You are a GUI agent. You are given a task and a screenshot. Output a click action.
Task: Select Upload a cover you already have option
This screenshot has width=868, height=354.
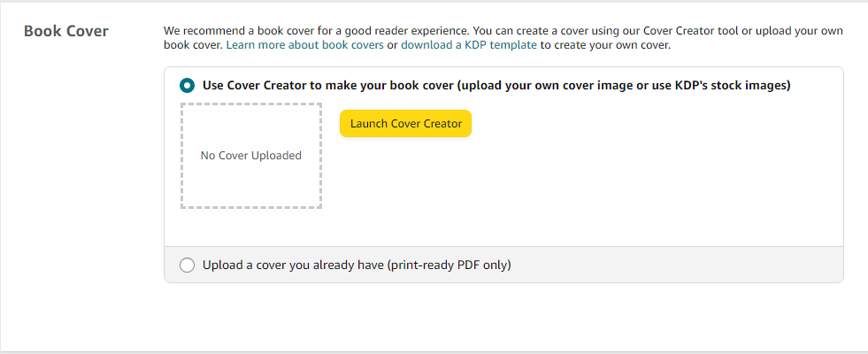[x=187, y=265]
